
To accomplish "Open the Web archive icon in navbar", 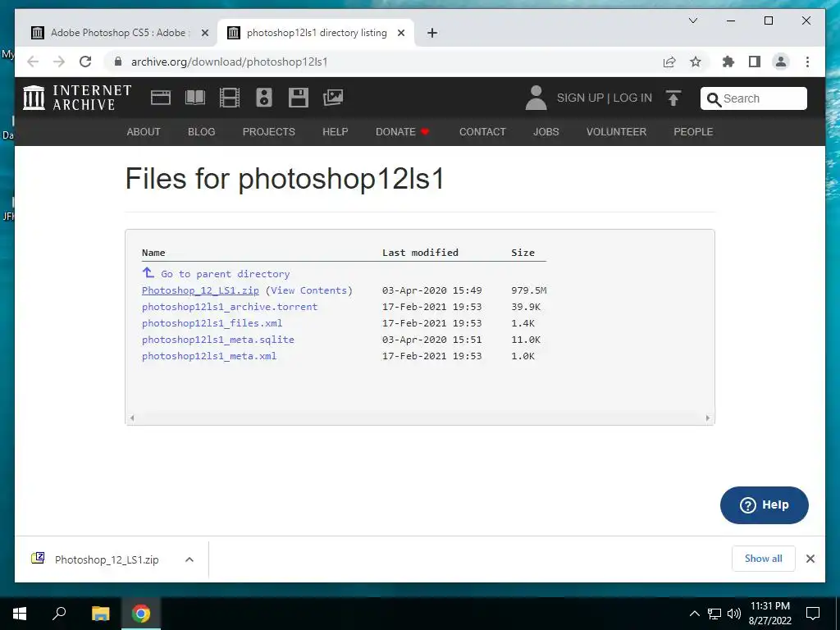I will coord(161,98).
